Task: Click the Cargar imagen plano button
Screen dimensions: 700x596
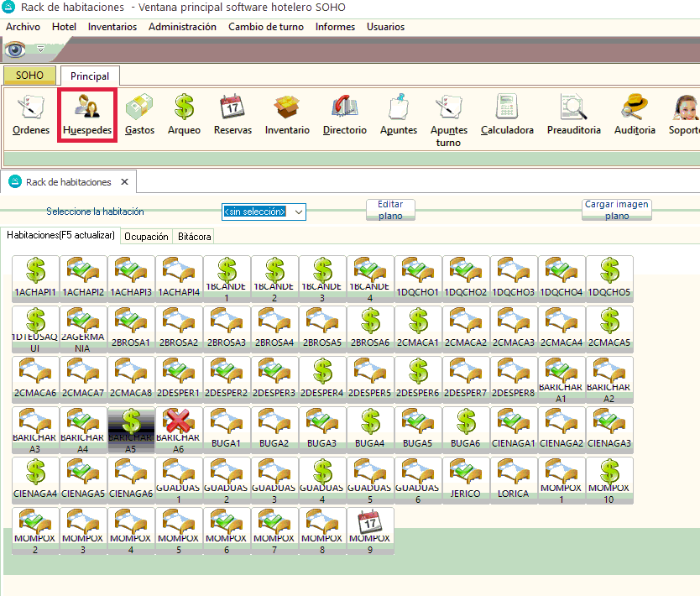Action: [x=617, y=210]
